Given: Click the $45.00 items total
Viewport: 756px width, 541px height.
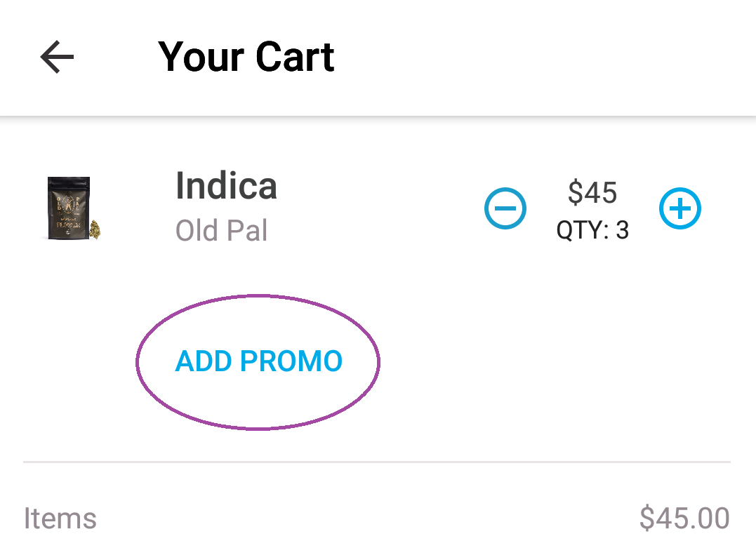Looking at the screenshot, I should [684, 519].
